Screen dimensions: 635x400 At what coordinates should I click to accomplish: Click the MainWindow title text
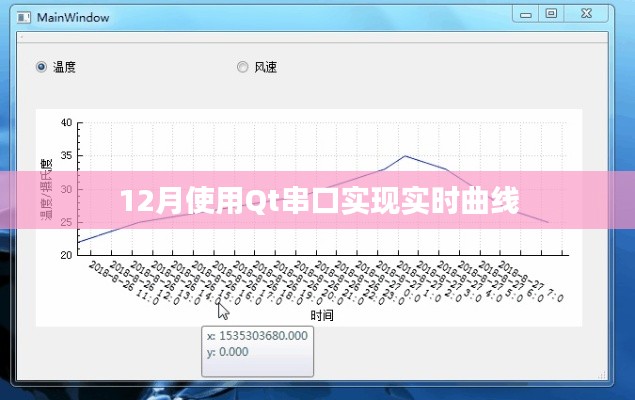[x=73, y=18]
